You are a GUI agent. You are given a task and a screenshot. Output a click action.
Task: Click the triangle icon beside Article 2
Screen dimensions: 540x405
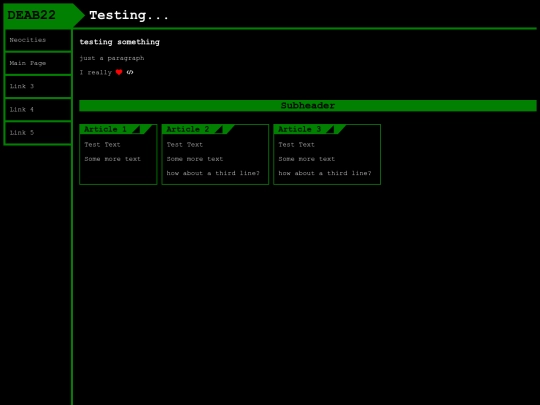click(x=219, y=129)
